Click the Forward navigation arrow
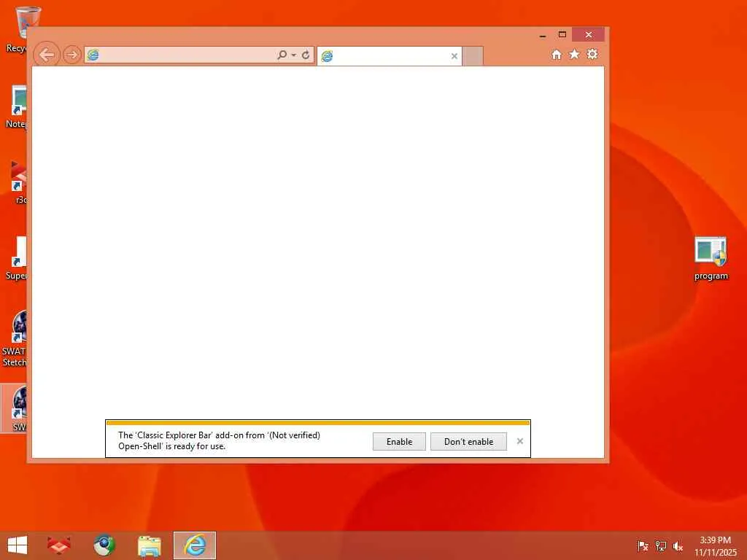The width and height of the screenshot is (747, 560). click(x=72, y=55)
